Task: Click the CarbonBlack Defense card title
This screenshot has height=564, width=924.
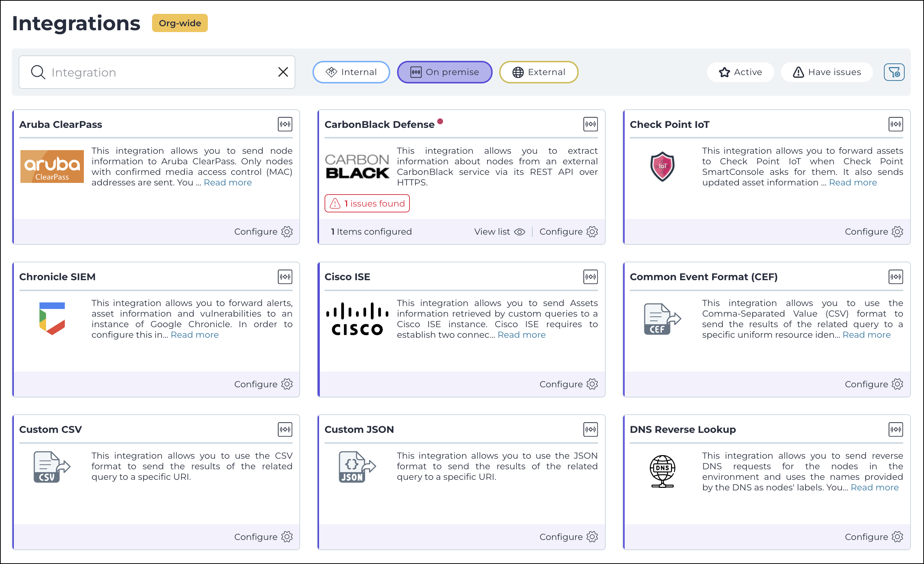Action: [x=379, y=124]
